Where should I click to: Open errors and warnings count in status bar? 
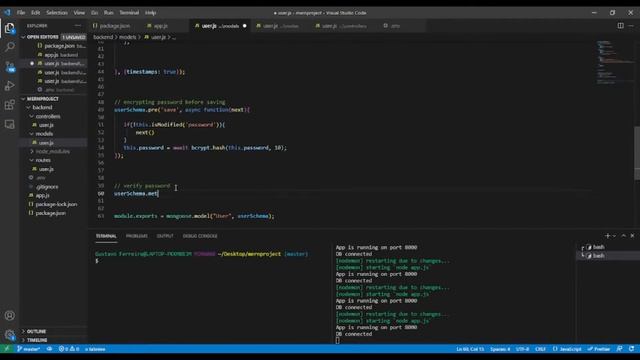(x=69, y=349)
